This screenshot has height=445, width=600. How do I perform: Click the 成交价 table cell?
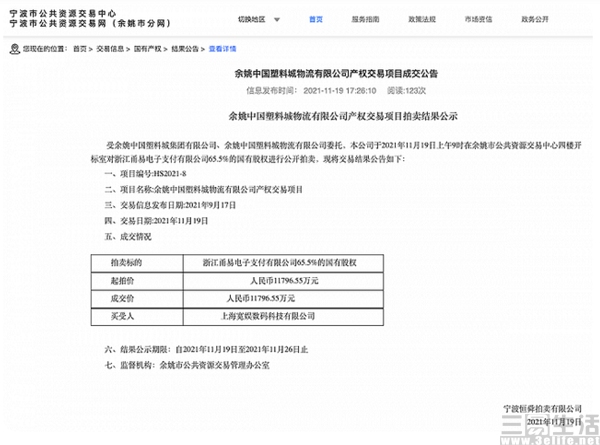tap(137, 298)
